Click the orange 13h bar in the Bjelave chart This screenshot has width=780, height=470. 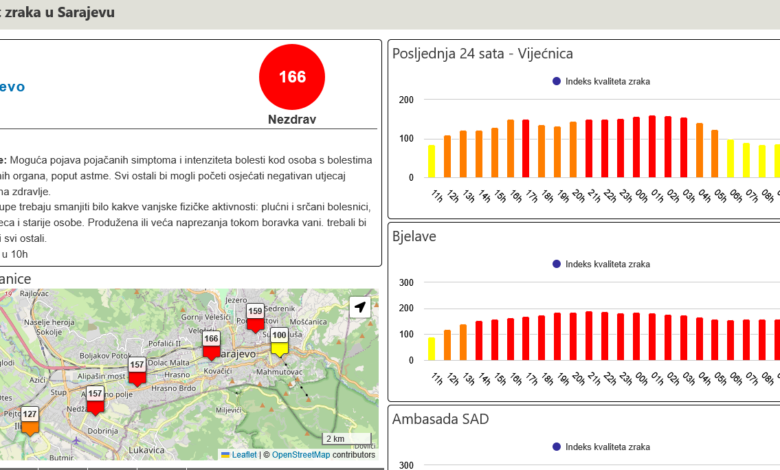pos(463,342)
